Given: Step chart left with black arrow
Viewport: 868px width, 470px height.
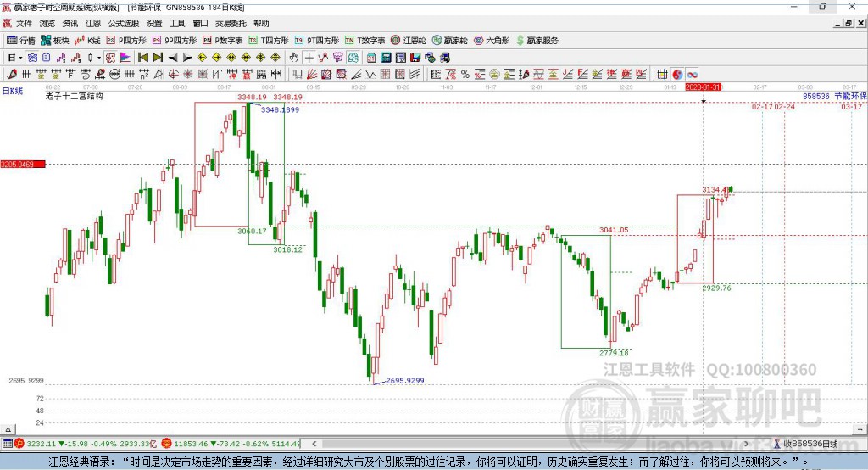Looking at the screenshot, I should (173, 57).
